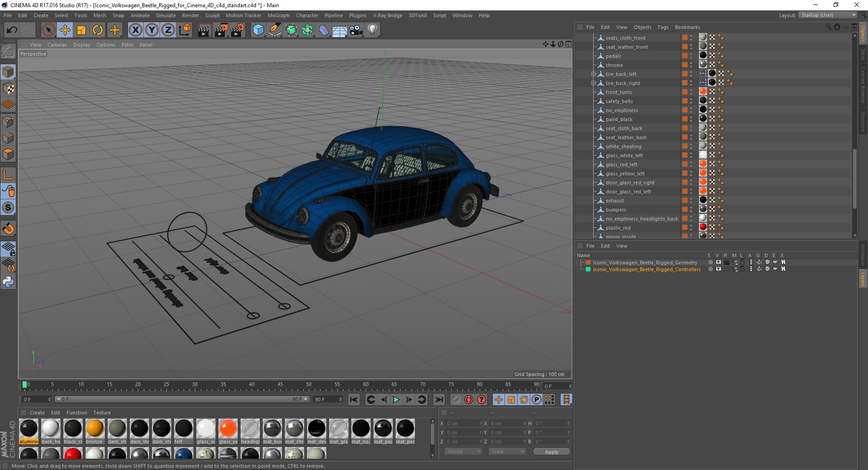
Task: Activate the Scale tool
Action: [81, 30]
